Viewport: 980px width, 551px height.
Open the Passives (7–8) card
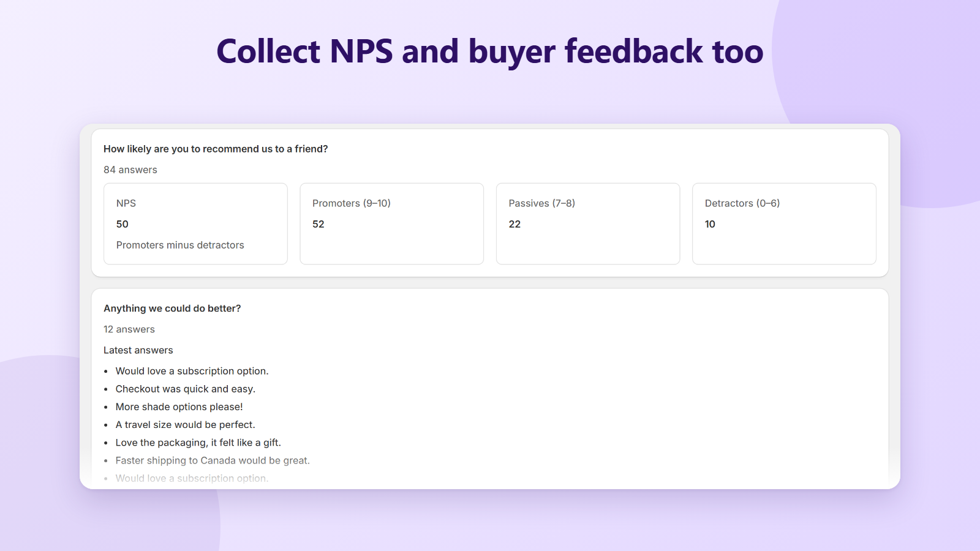coord(588,223)
